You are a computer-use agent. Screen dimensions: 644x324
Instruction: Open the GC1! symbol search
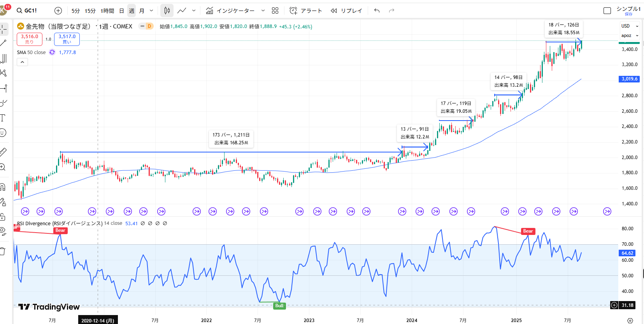pos(27,11)
